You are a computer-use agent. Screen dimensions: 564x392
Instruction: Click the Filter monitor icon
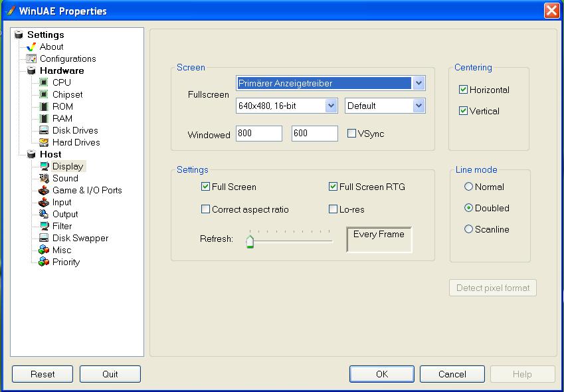pos(45,226)
